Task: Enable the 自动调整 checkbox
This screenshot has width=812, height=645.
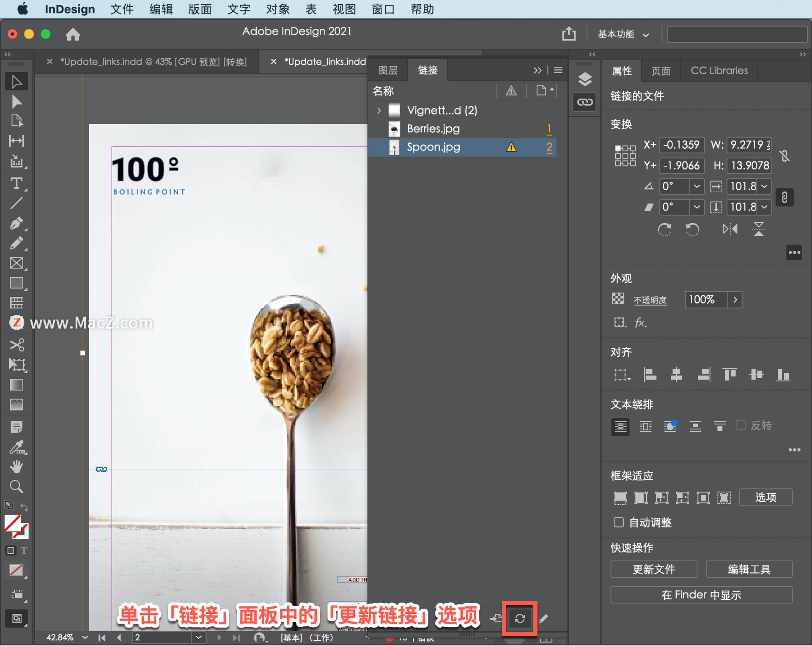Action: pos(619,522)
